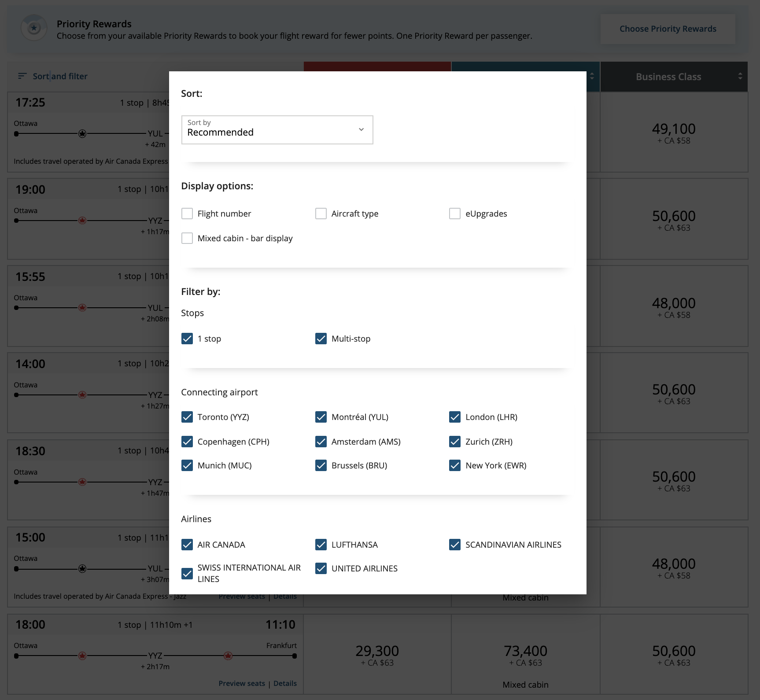Deselect Toronto (YYZ) connecting airport
The height and width of the screenshot is (700, 760).
[x=187, y=417]
